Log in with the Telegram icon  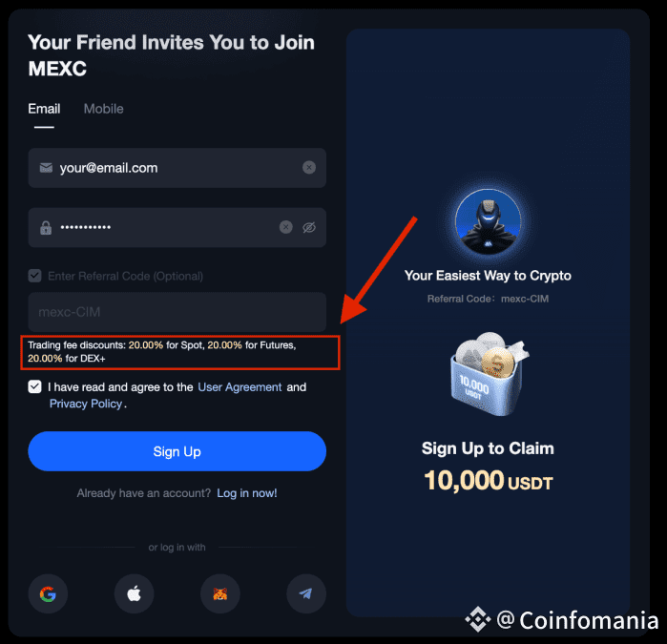(306, 593)
